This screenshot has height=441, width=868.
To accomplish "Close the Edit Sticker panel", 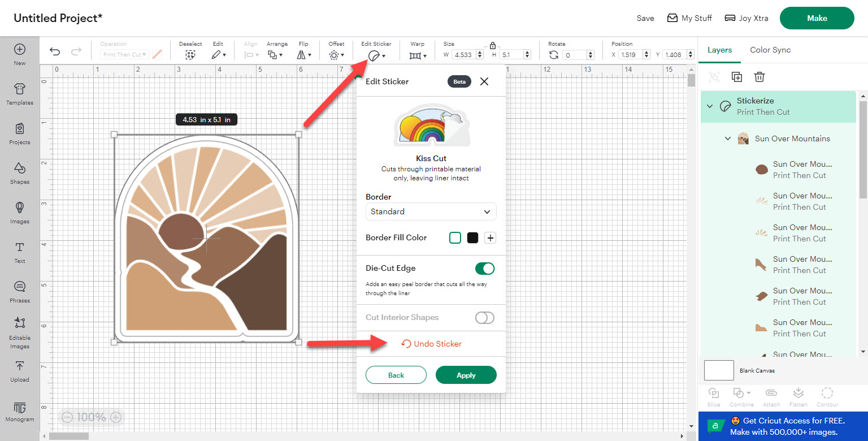I will coord(484,81).
